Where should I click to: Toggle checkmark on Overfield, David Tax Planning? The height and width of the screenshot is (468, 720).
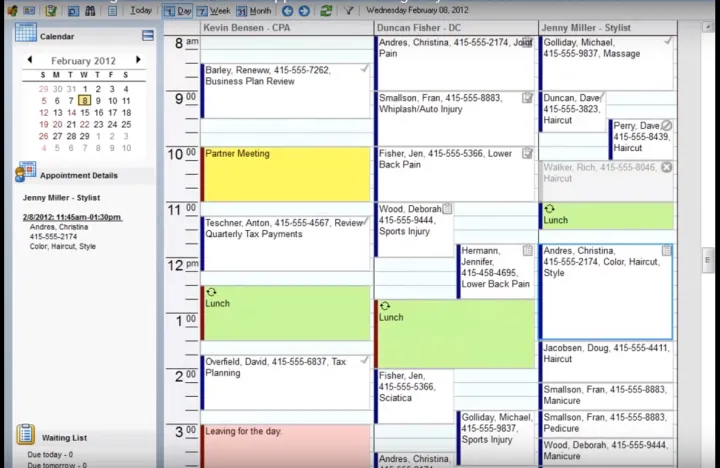tap(364, 361)
